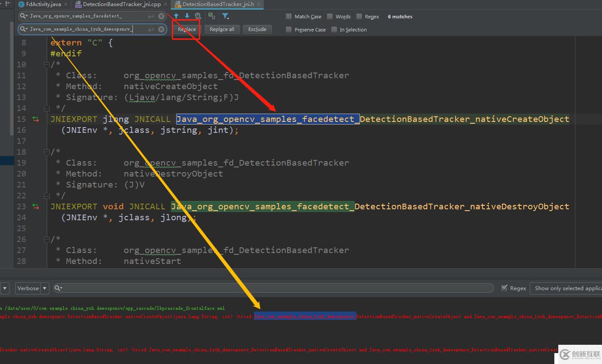Go to next search occurrence arrow

pyautogui.click(x=187, y=16)
